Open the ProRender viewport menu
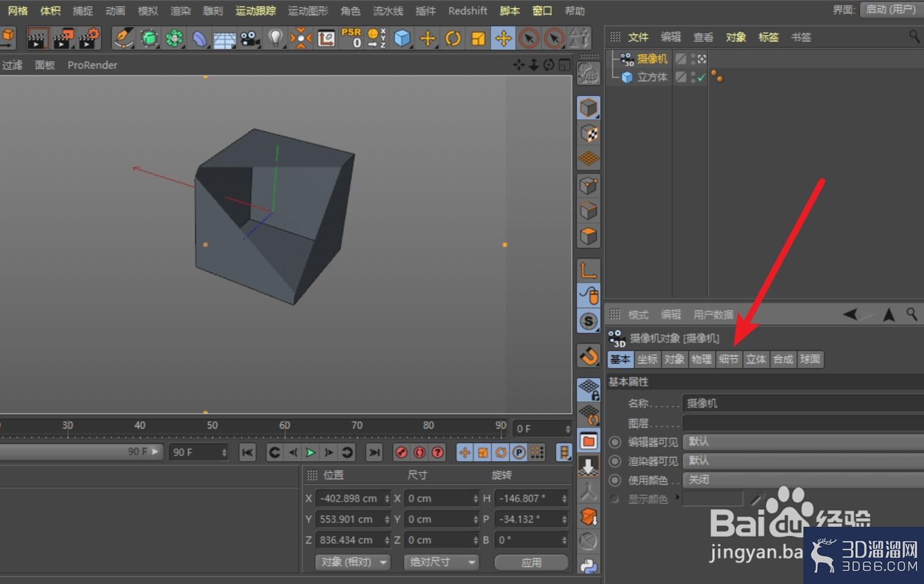Image resolution: width=924 pixels, height=584 pixels. point(92,65)
